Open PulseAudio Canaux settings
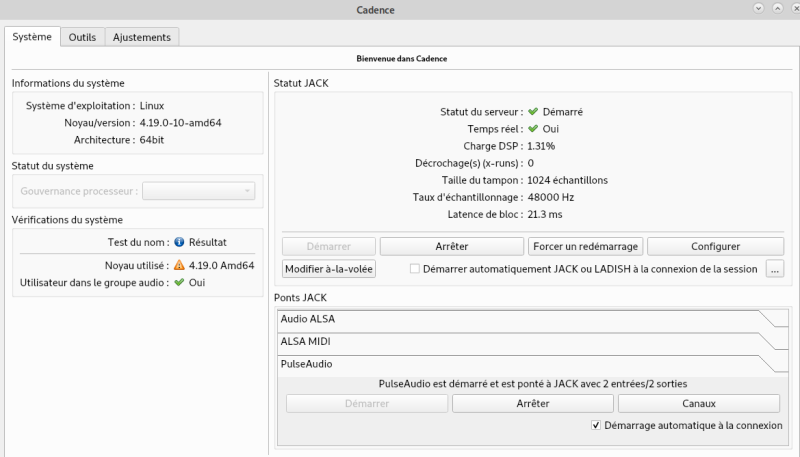 700,403
